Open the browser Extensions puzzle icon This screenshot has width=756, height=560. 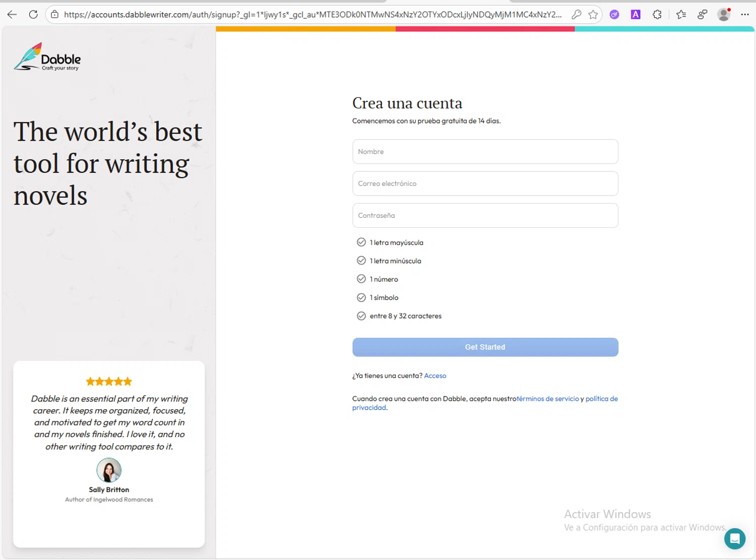pos(657,15)
